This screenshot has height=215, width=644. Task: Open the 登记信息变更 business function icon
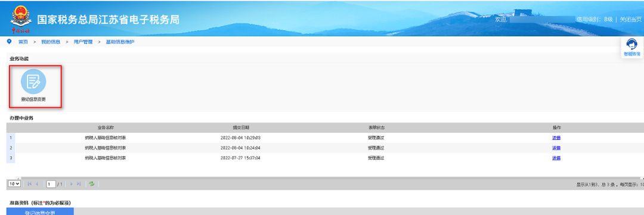(33, 81)
